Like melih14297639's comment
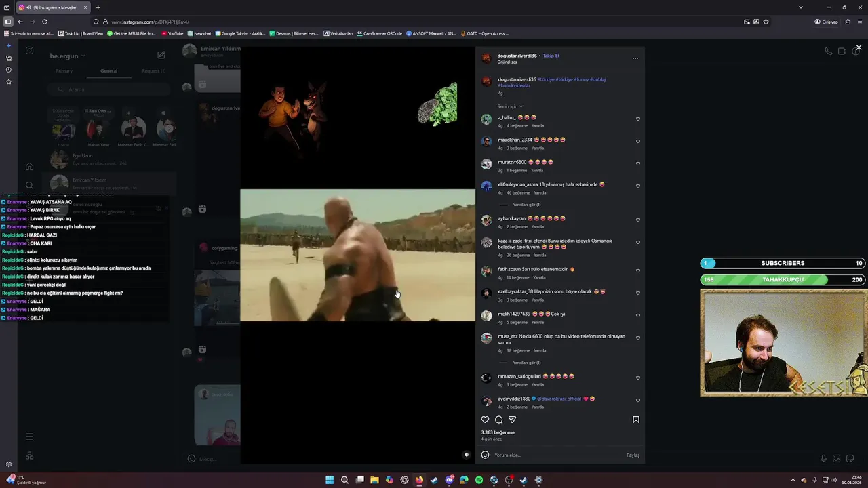The width and height of the screenshot is (868, 488). 637,316
